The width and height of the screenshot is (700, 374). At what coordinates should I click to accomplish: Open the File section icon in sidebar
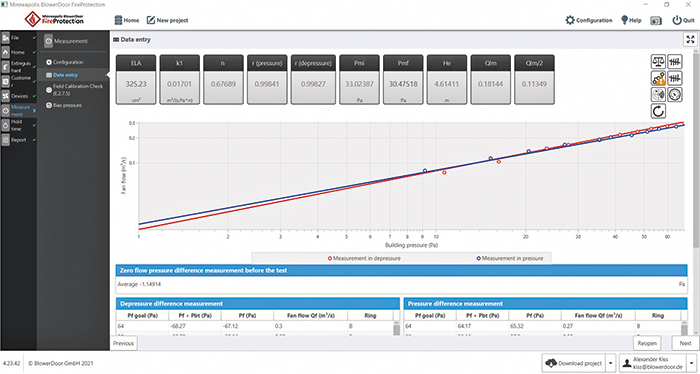point(5,38)
